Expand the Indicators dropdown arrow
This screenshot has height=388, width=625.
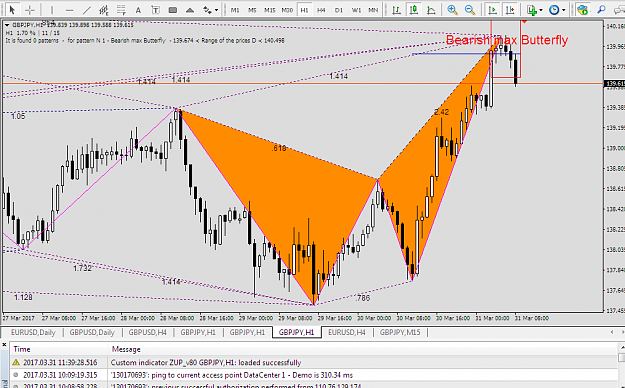point(541,10)
